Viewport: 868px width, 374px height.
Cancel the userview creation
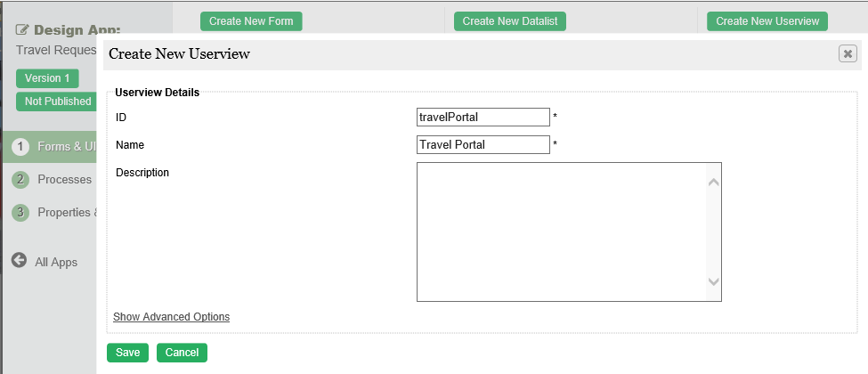tap(182, 353)
